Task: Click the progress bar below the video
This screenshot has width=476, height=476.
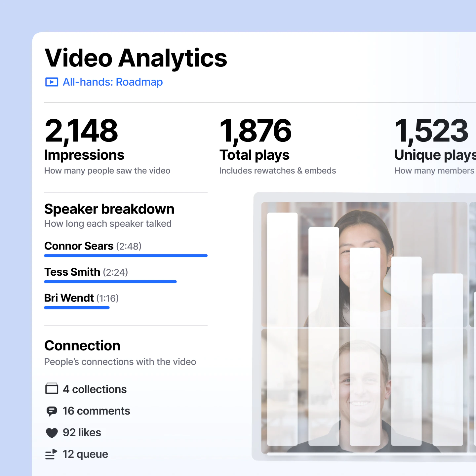Action: point(372,454)
